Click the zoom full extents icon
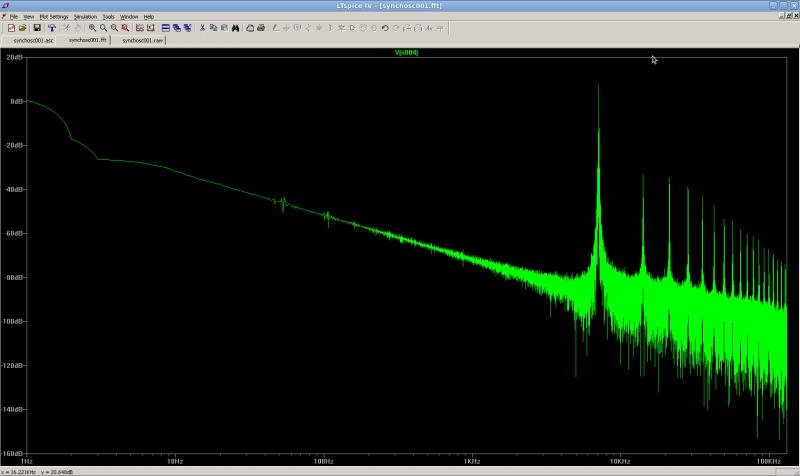 125,28
